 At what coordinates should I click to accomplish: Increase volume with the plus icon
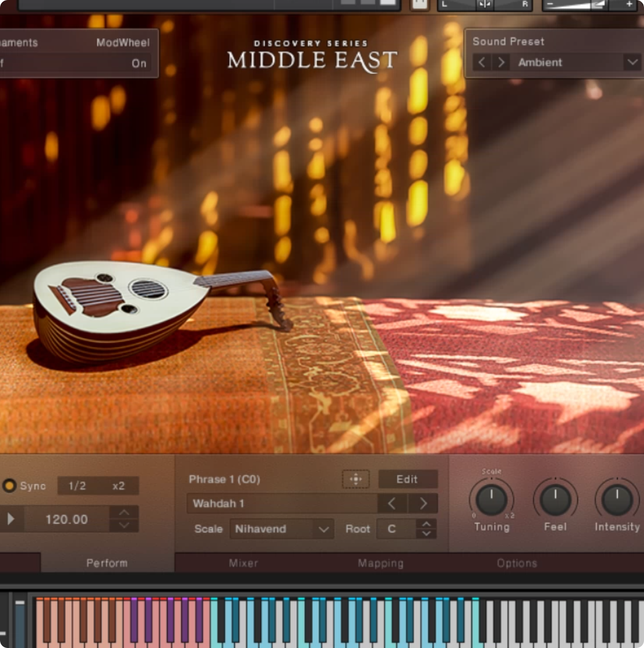(x=629, y=4)
